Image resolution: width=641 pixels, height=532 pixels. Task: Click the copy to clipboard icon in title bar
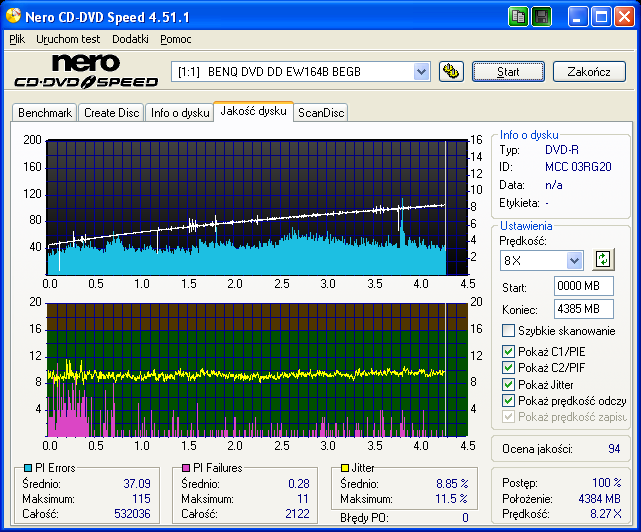point(518,17)
